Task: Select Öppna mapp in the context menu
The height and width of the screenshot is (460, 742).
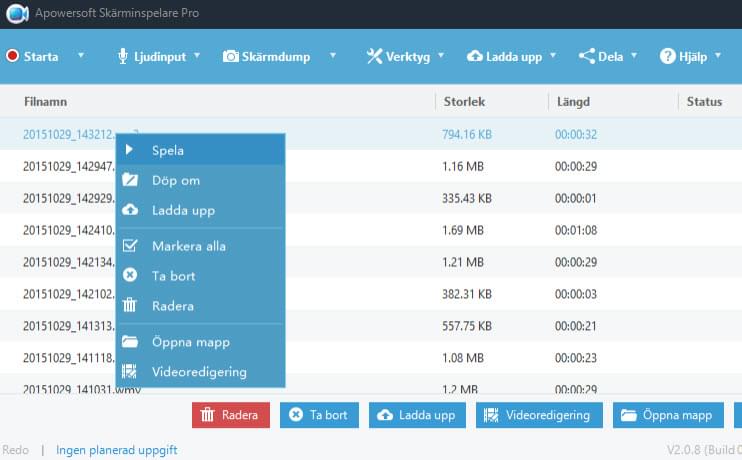Action: point(190,342)
